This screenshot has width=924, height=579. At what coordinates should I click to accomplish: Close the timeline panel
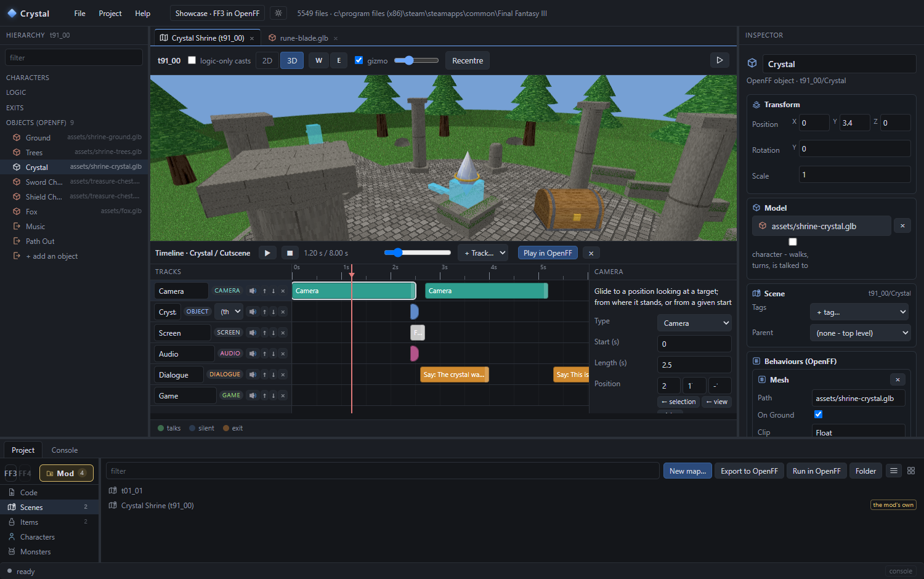click(x=591, y=253)
